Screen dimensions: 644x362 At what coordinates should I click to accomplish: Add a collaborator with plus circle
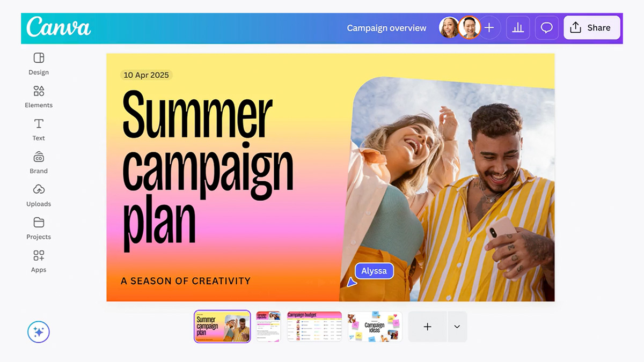[489, 28]
